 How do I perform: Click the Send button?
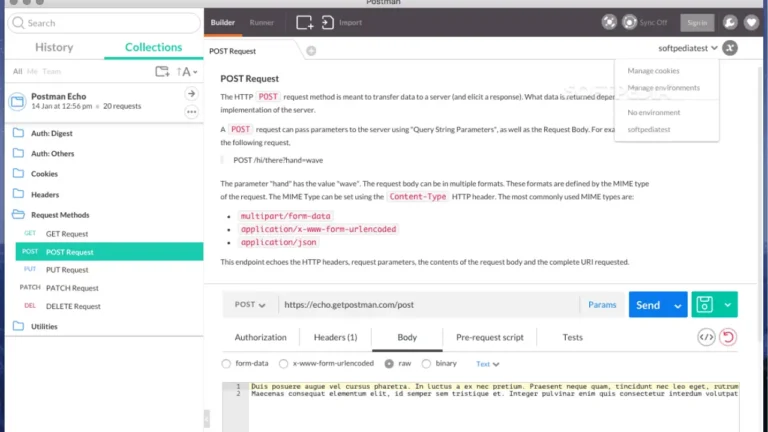coord(648,305)
